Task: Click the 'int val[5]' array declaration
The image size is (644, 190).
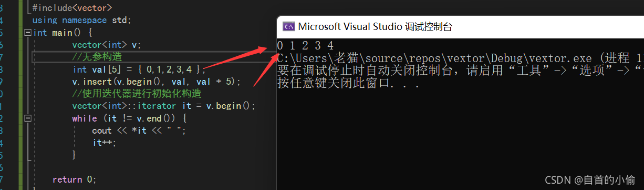Action: (137, 69)
